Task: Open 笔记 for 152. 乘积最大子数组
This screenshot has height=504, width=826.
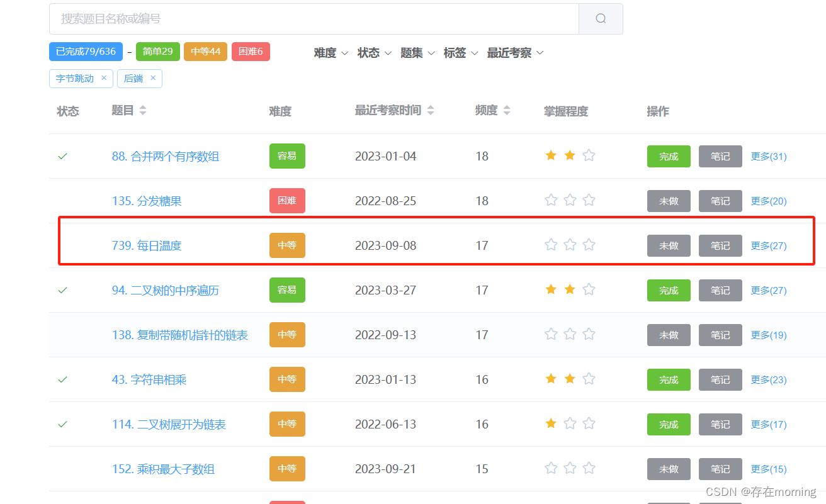Action: click(x=720, y=469)
